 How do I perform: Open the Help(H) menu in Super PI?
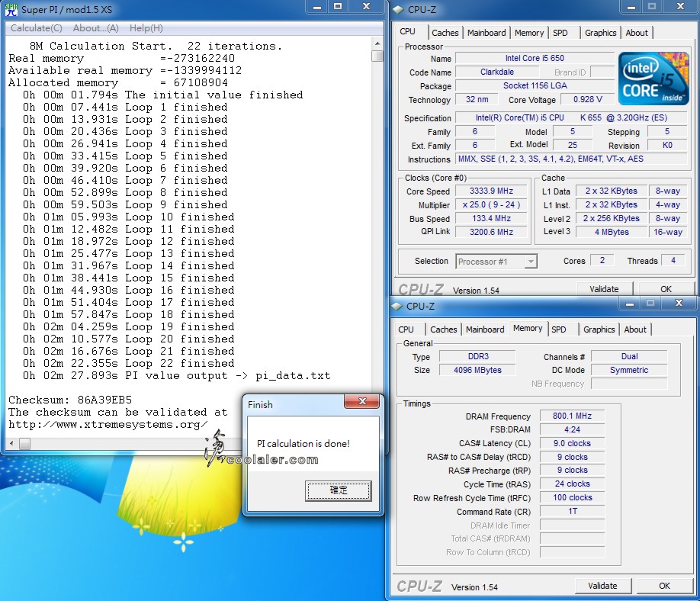146,28
